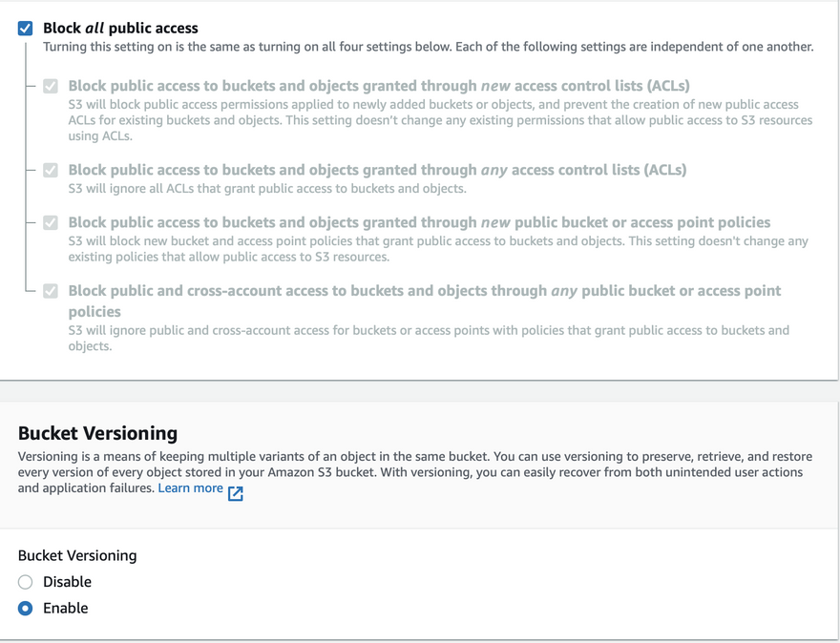840x643 pixels.
Task: Click the new access control lists heading
Action: [x=379, y=86]
